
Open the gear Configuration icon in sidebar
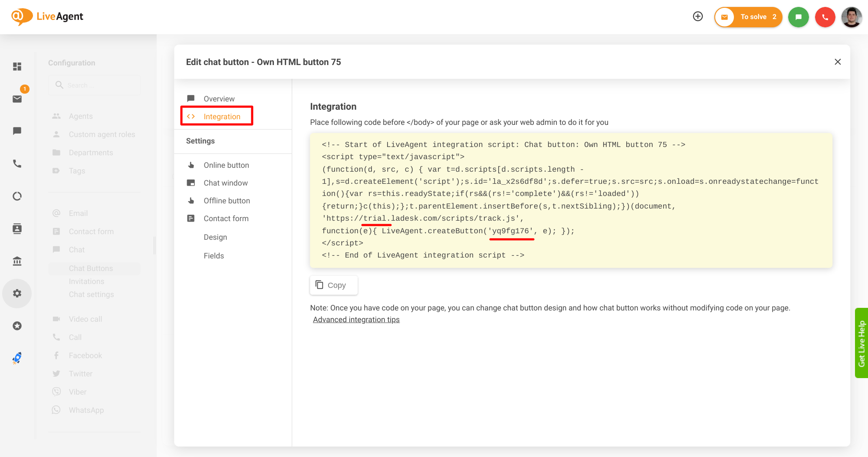click(17, 293)
